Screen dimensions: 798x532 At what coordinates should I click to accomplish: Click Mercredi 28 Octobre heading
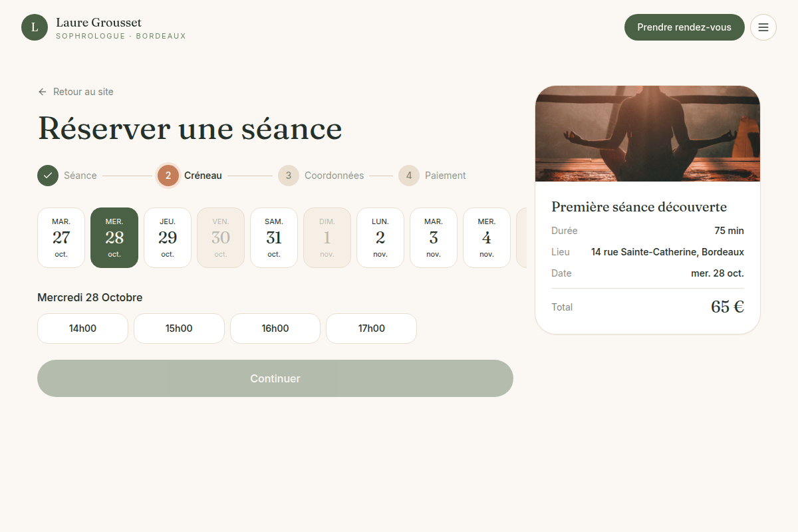[90, 297]
